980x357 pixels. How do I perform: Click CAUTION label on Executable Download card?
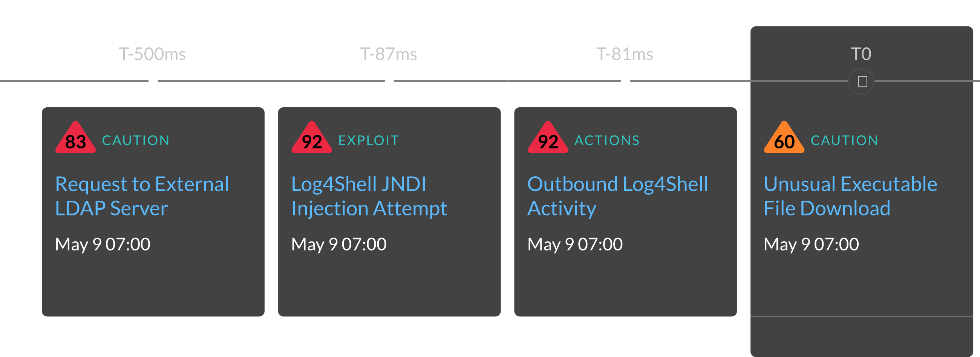coord(845,140)
